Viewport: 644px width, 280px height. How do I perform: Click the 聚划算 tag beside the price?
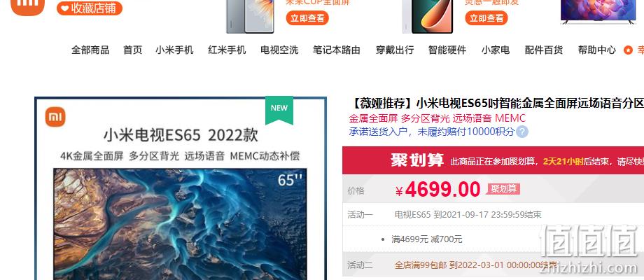click(503, 189)
